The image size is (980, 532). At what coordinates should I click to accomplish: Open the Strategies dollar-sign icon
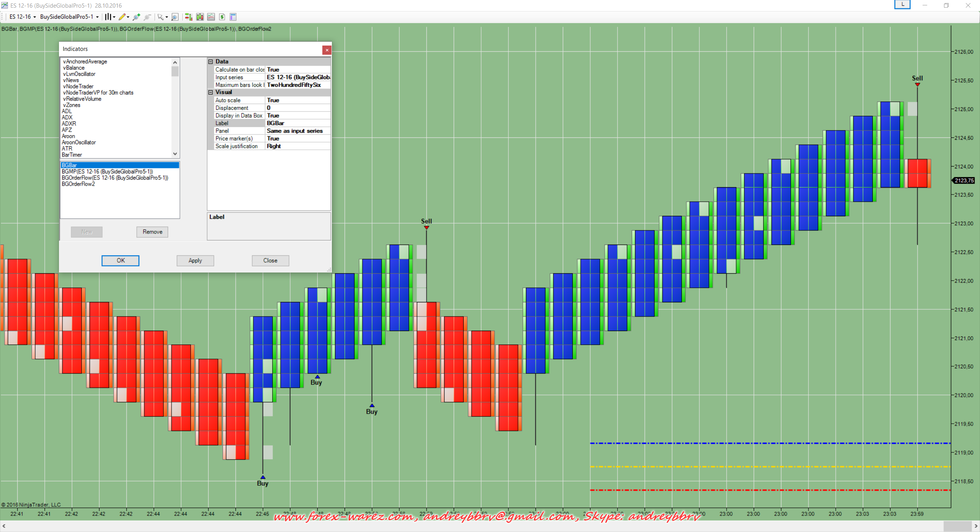(222, 17)
